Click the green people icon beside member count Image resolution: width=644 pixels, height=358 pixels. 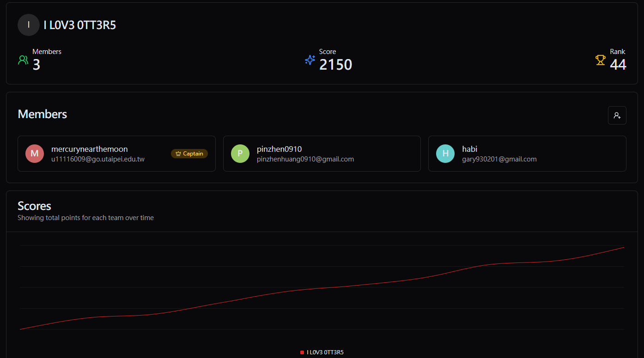(x=23, y=60)
